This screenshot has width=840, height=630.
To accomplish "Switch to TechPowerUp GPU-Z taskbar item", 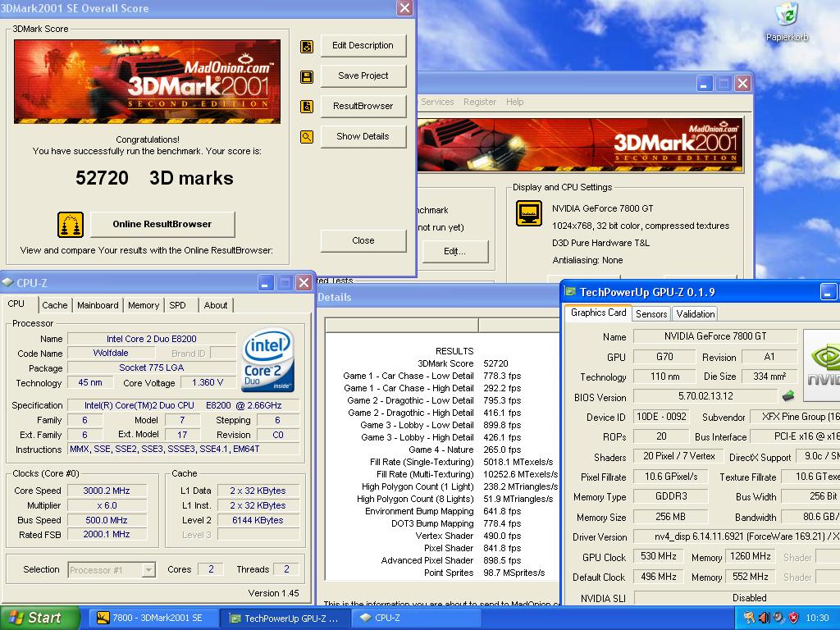I will (285, 618).
